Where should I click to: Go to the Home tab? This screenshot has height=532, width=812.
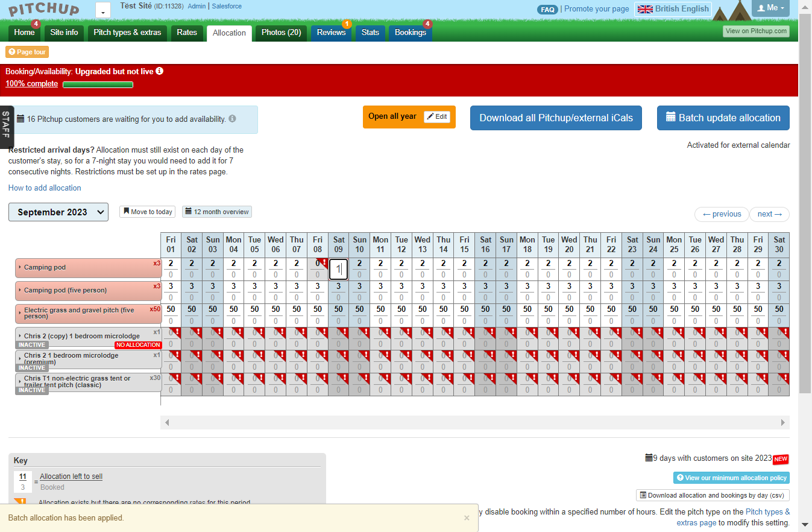(25, 33)
